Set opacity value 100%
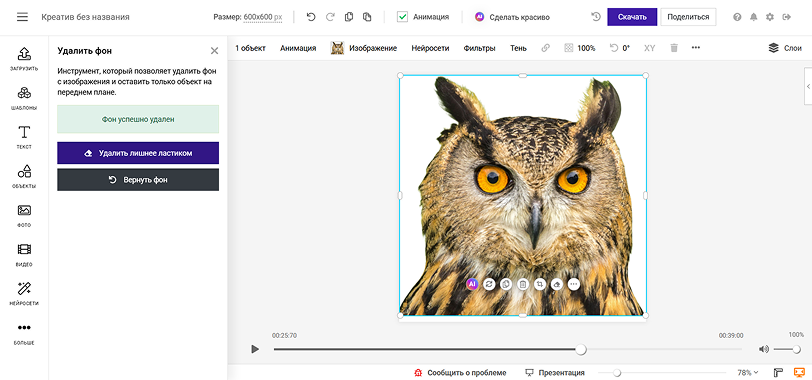 click(580, 48)
